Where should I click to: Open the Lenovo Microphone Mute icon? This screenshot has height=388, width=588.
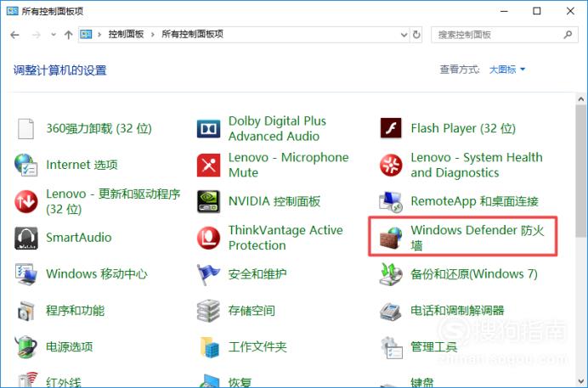click(208, 165)
